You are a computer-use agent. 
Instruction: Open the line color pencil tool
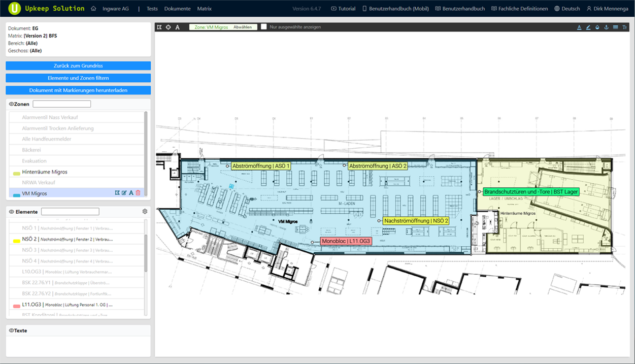tap(588, 27)
